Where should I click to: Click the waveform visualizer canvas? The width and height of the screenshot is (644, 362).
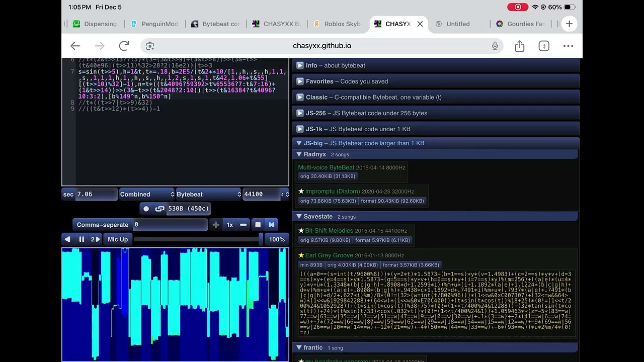point(175,304)
